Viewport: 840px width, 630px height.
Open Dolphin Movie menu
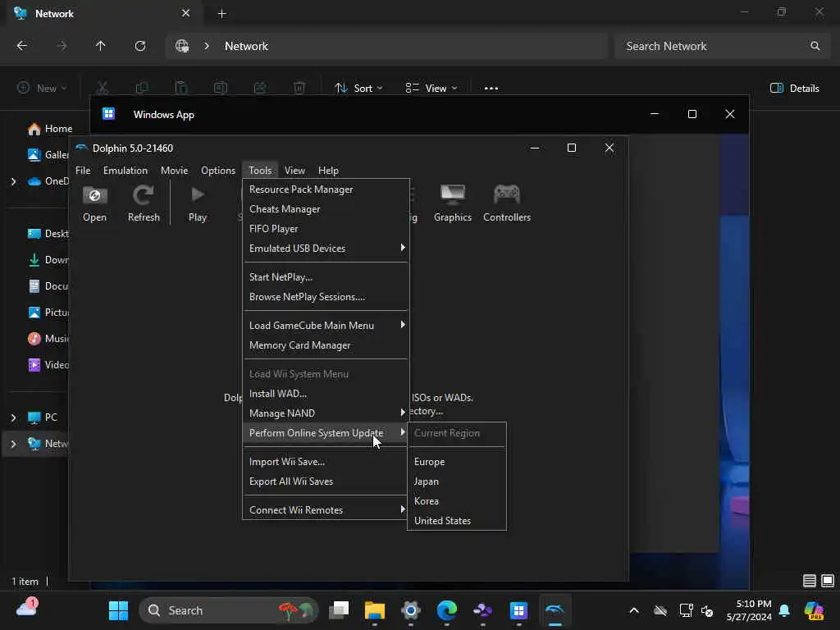click(x=175, y=171)
